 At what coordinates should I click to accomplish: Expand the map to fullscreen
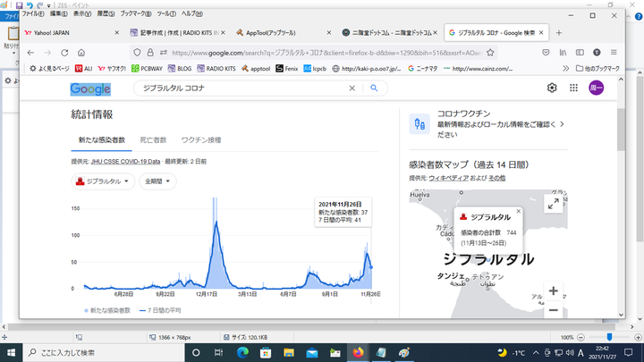click(x=554, y=204)
